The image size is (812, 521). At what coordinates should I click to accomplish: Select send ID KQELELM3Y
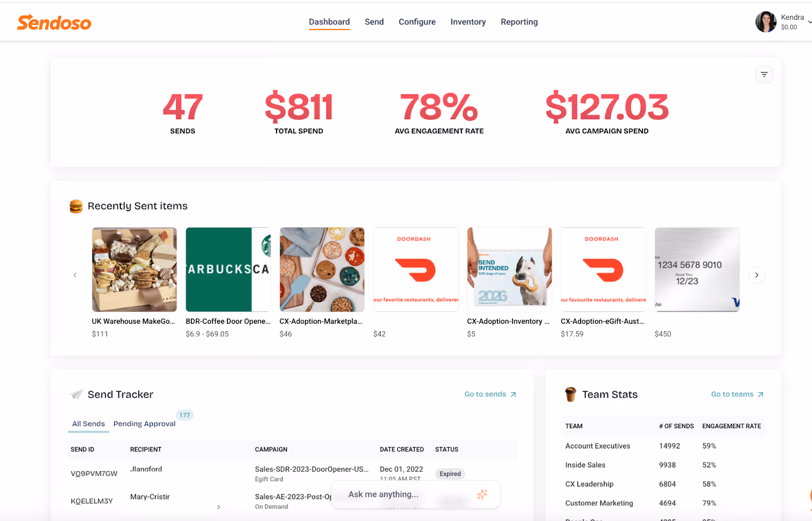[92, 501]
